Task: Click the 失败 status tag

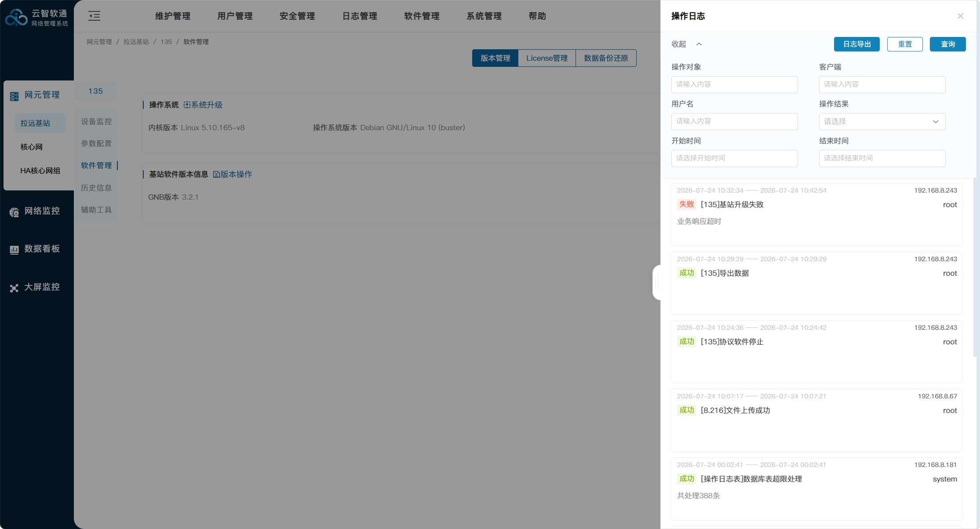Action: [x=686, y=204]
